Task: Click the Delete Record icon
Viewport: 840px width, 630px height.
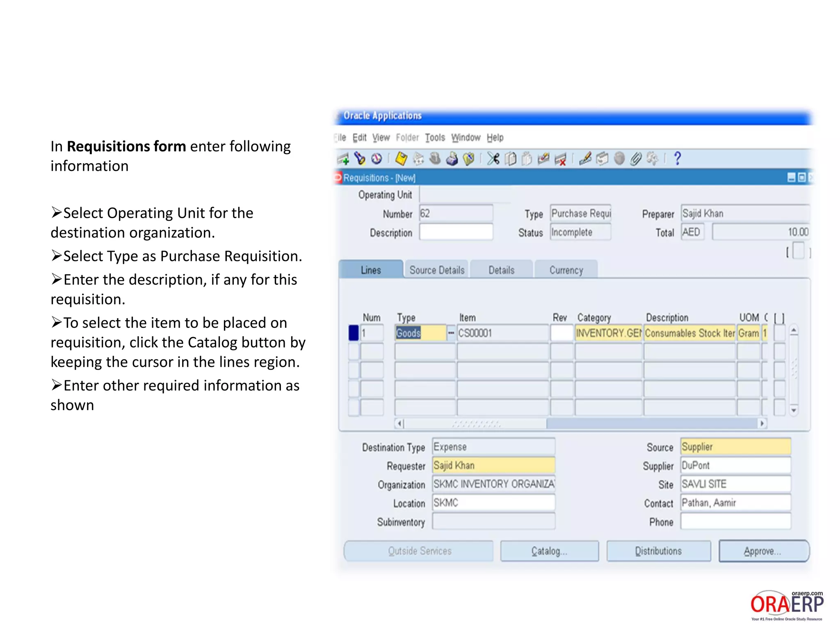Action: coord(560,159)
